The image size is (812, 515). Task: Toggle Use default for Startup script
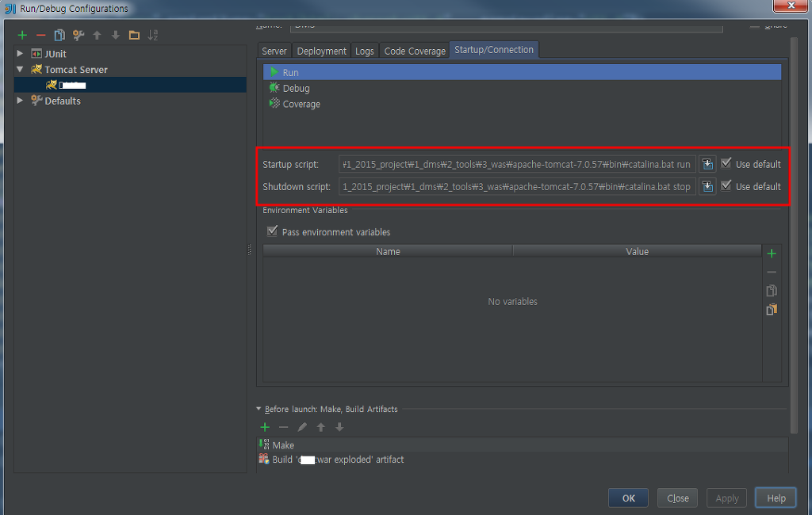(726, 163)
